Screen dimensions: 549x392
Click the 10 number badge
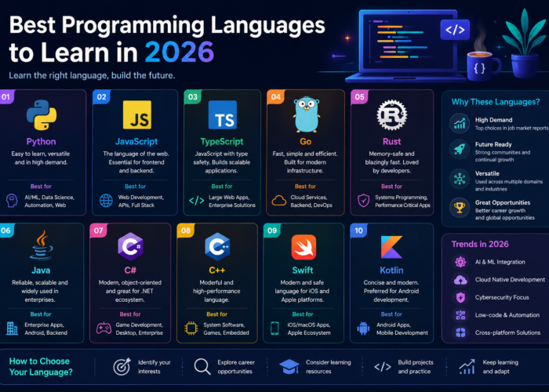359,230
